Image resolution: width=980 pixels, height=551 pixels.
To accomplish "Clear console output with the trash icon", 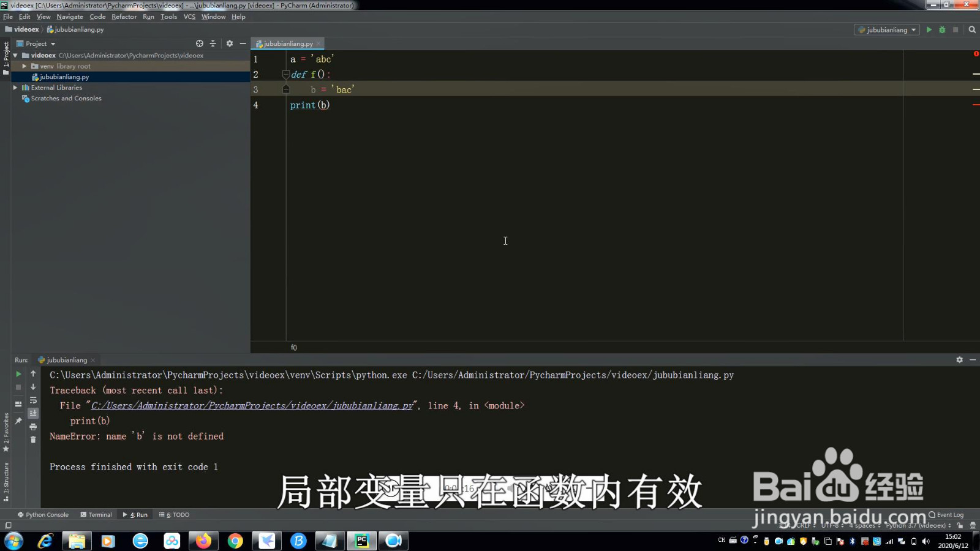I will pos(33,439).
